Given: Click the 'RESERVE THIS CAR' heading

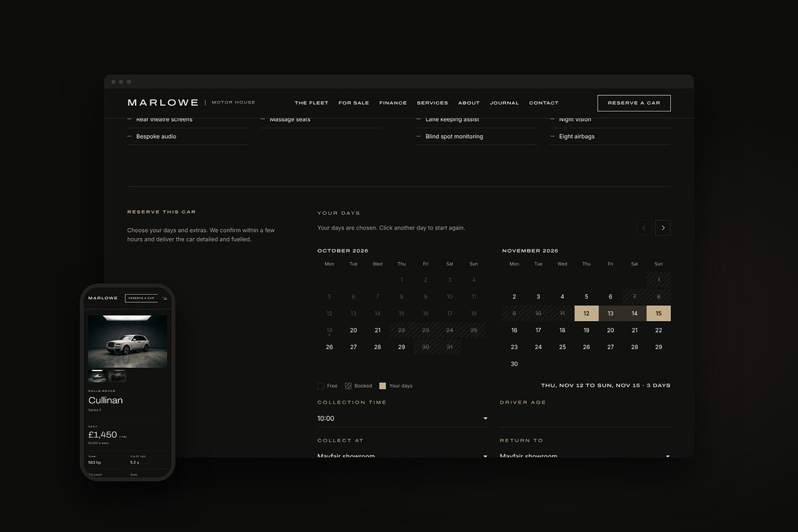Looking at the screenshot, I should [162, 212].
